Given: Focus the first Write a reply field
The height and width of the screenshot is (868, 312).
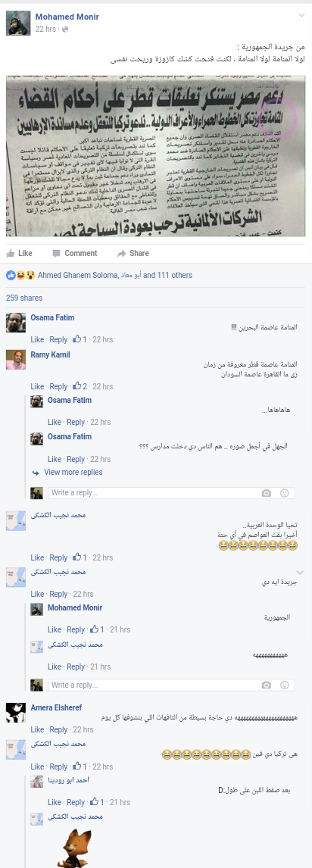Looking at the screenshot, I should pos(171,492).
